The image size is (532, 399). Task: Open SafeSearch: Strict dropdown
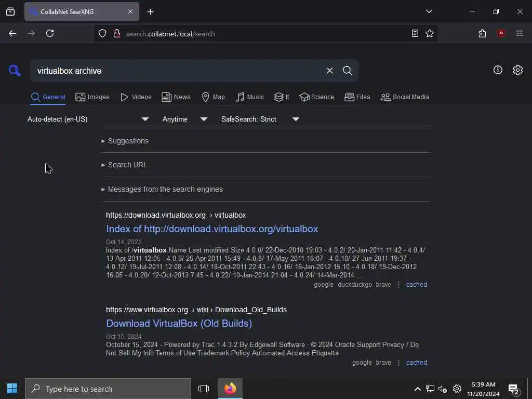point(260,119)
